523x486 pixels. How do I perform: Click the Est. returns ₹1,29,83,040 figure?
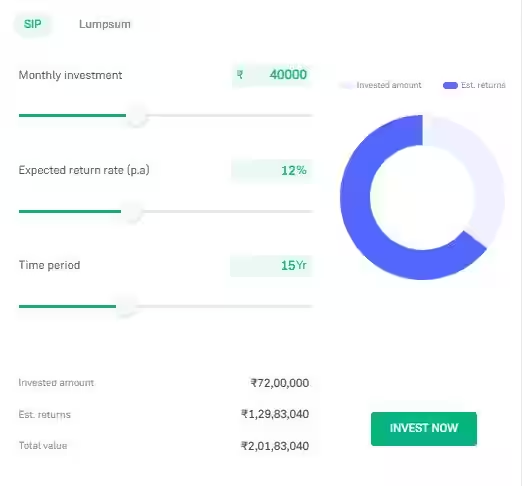275,414
